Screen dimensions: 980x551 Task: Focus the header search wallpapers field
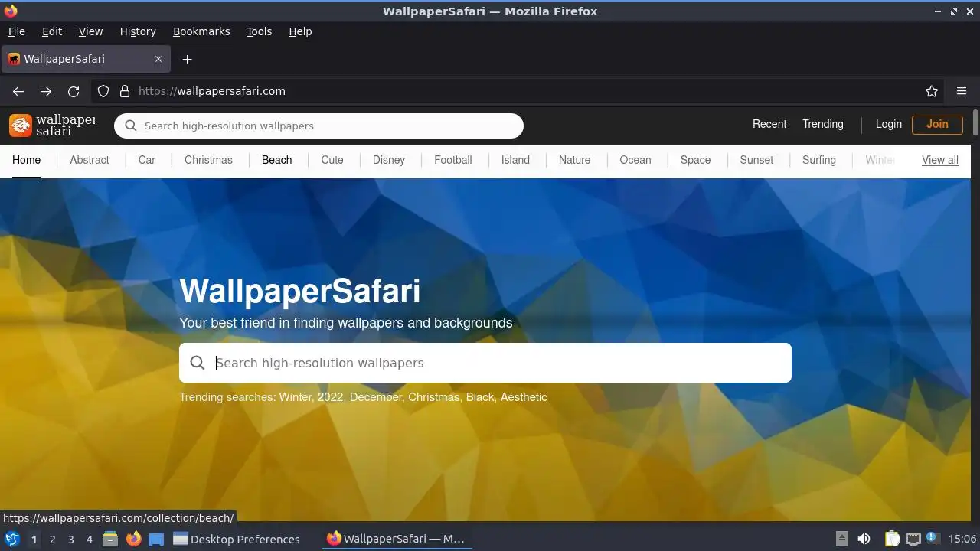tap(318, 126)
